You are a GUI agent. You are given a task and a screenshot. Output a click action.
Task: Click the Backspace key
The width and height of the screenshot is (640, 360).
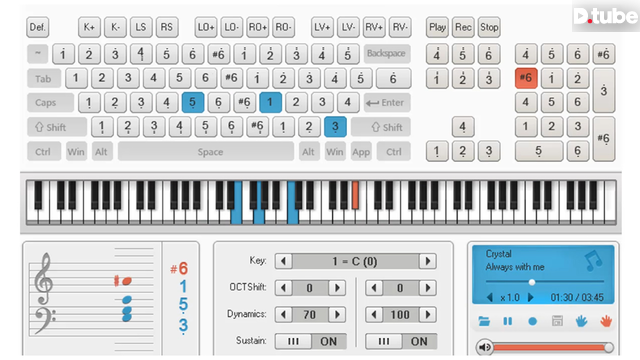(387, 53)
